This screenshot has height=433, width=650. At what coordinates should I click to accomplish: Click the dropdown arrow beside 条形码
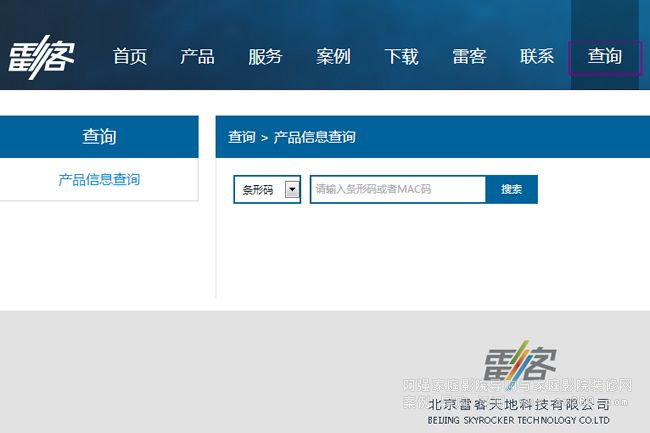click(292, 189)
